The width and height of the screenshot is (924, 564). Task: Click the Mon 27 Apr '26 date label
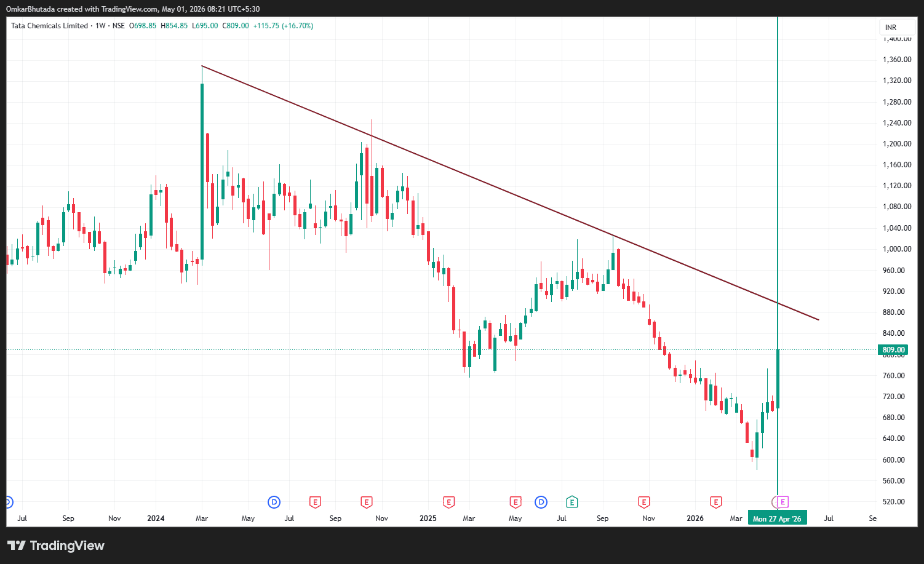(x=777, y=518)
